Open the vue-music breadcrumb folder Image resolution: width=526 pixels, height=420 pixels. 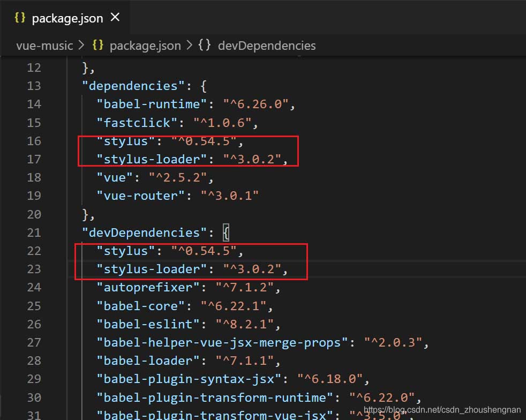coord(44,46)
